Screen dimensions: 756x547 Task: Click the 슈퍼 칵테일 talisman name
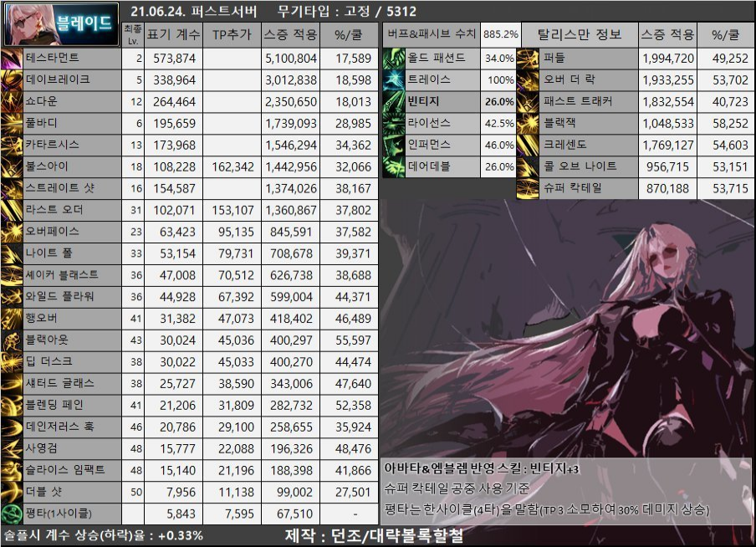(x=573, y=188)
